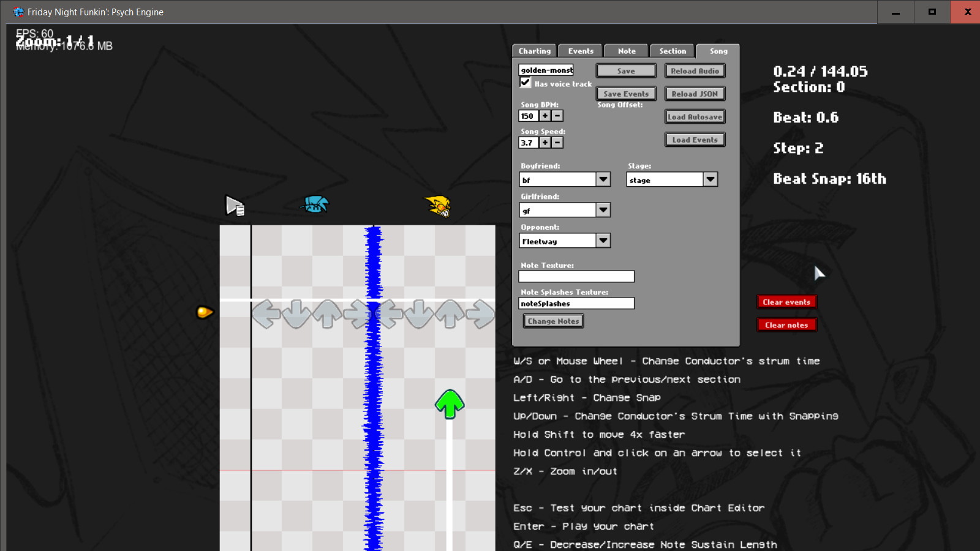Click the yellow strum line marker
The image size is (980, 551).
204,312
